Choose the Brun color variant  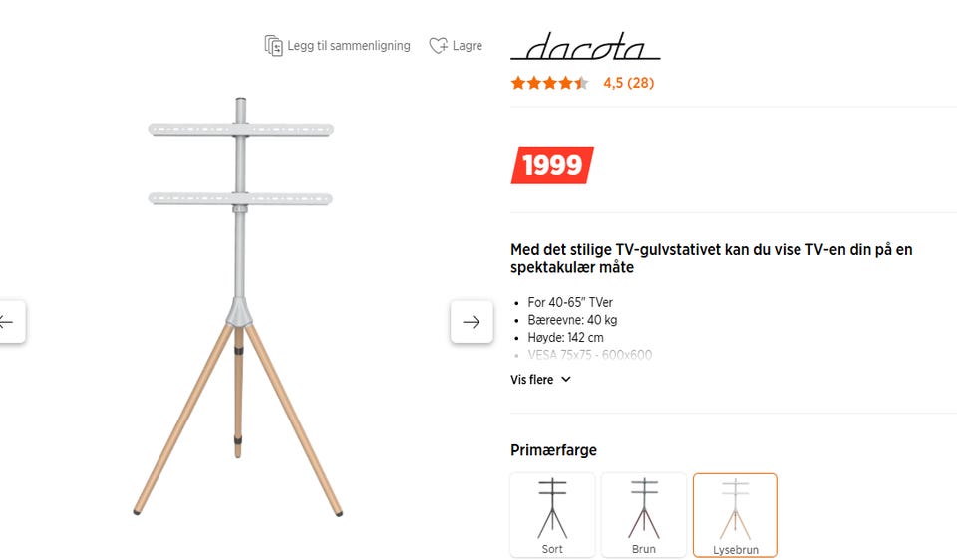(644, 514)
